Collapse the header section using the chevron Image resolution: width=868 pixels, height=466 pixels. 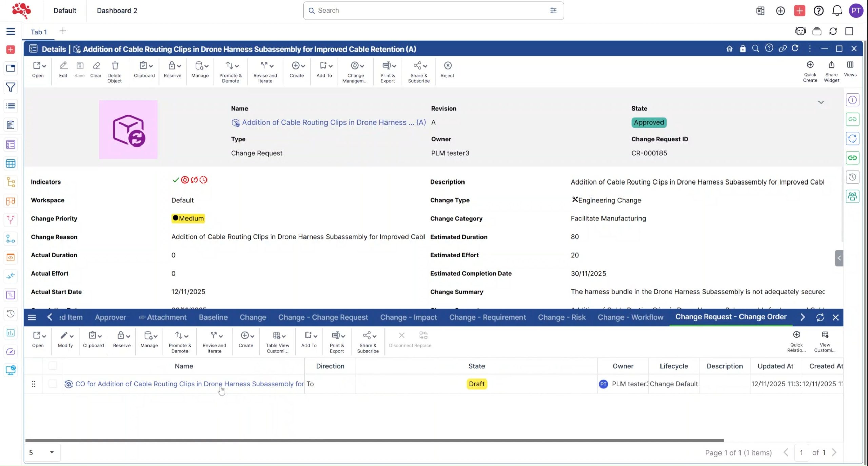(x=821, y=102)
